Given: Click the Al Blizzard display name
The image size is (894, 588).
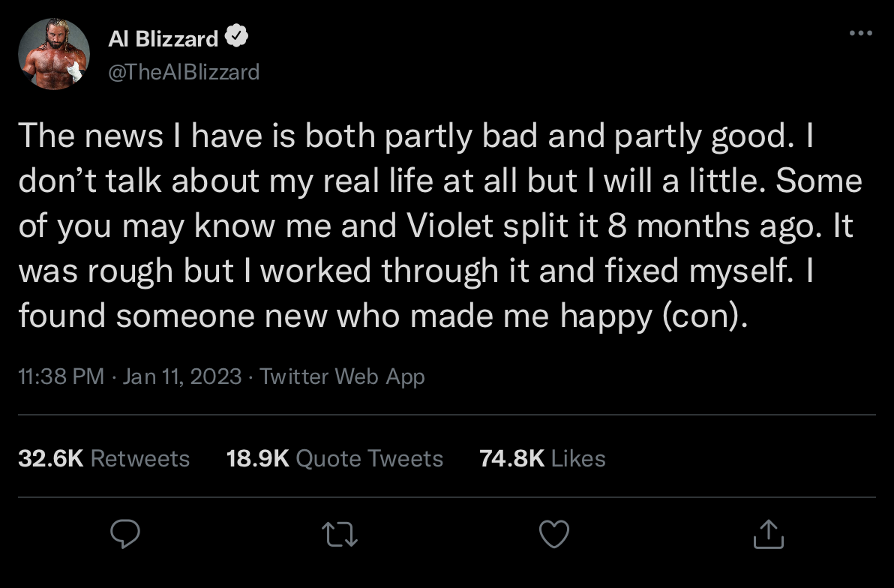Looking at the screenshot, I should point(163,38).
